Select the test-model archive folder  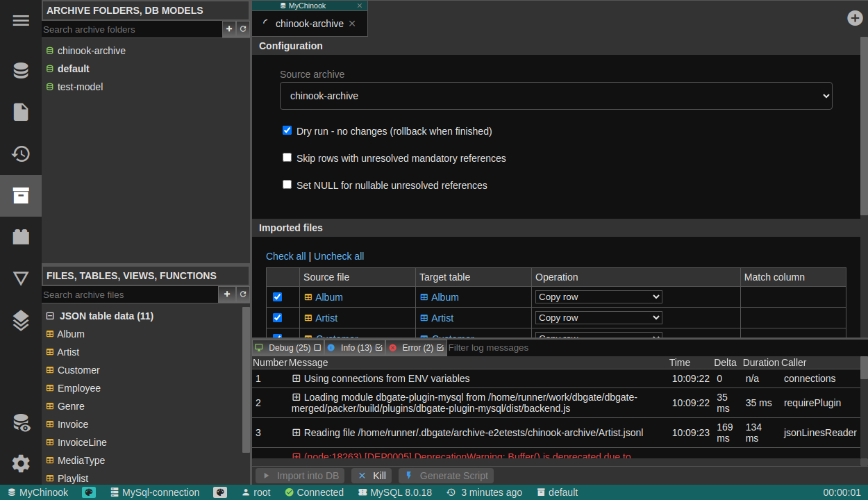(x=80, y=87)
